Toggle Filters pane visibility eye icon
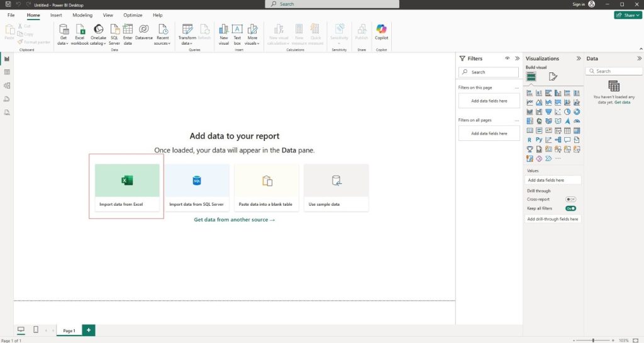Viewport: 644px width, 343px height. (507, 58)
